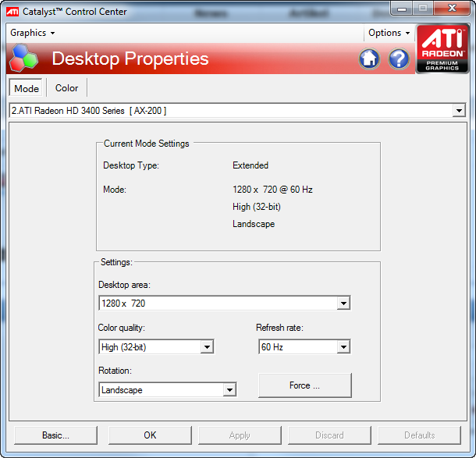Click the 'Desktop Properties' heading text
Image resolution: width=476 pixels, height=458 pixels.
pyautogui.click(x=130, y=59)
